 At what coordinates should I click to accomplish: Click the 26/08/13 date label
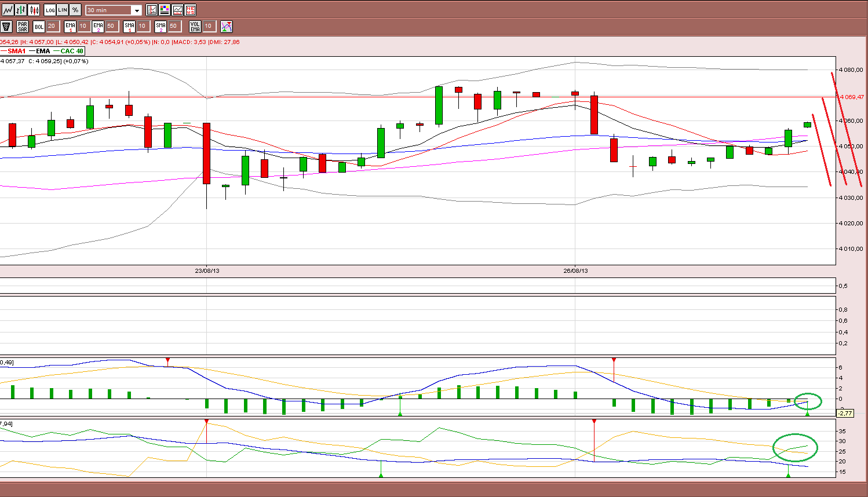[575, 271]
